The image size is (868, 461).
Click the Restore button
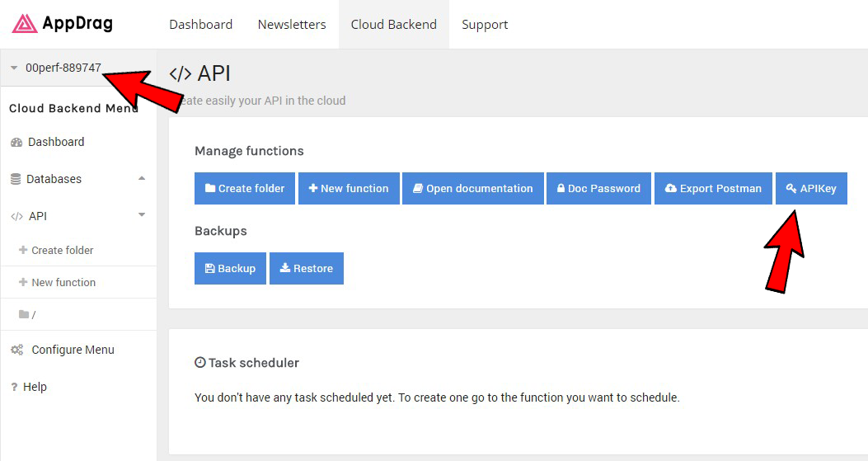(x=307, y=268)
